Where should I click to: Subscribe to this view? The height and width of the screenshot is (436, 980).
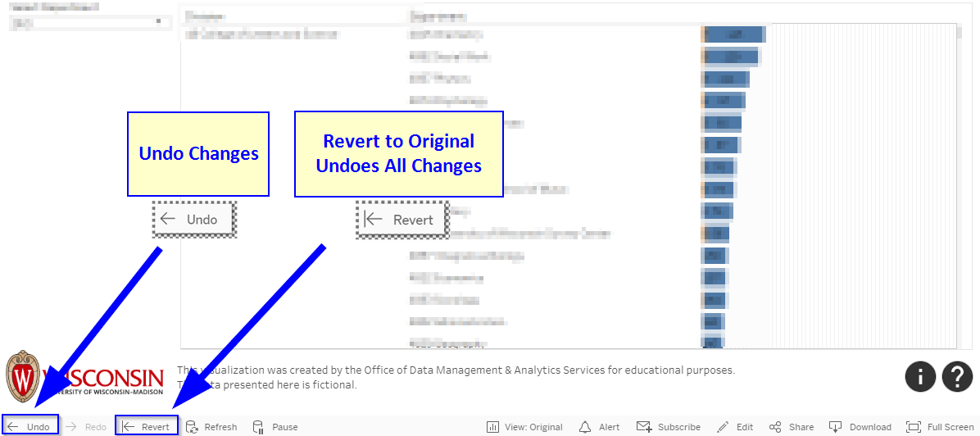(x=669, y=427)
